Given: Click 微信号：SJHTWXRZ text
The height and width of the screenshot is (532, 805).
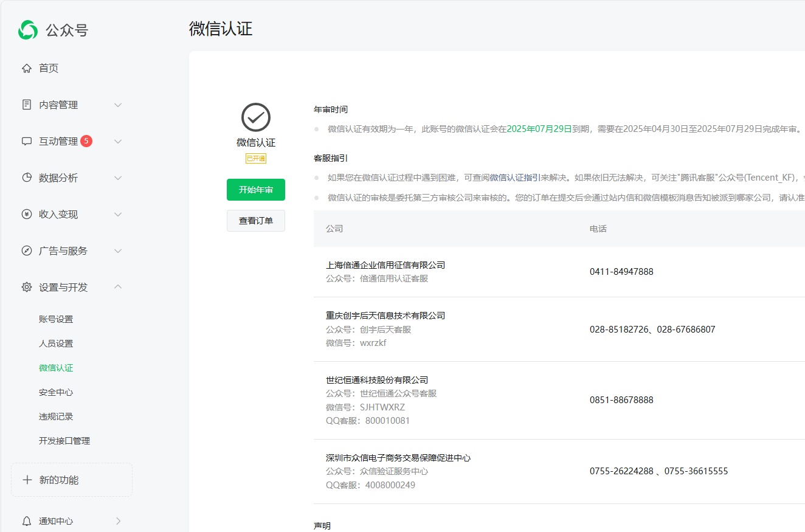Looking at the screenshot, I should coord(365,407).
